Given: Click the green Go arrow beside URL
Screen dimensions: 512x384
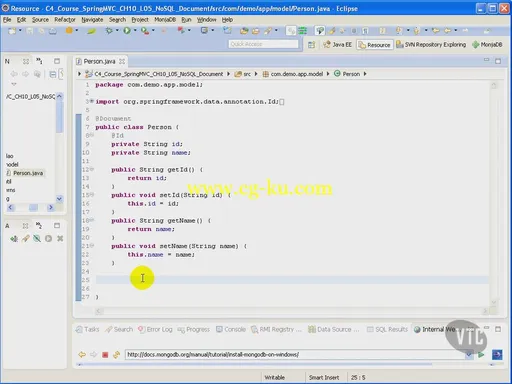Looking at the screenshot, I should pos(481,355).
